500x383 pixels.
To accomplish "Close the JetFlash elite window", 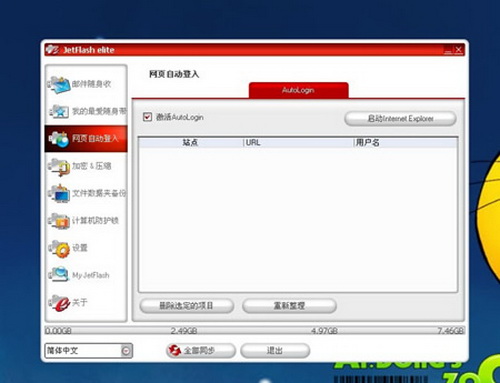I will pos(458,50).
